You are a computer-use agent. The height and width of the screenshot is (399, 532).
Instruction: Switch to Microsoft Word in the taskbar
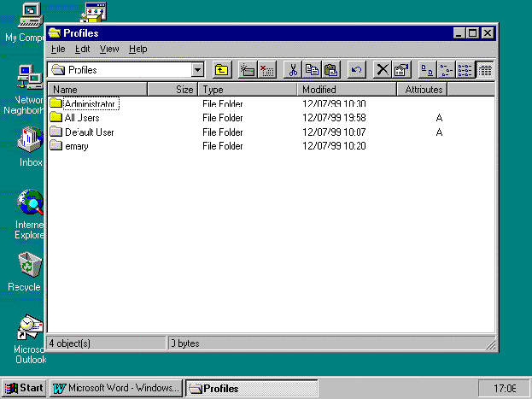click(x=116, y=388)
